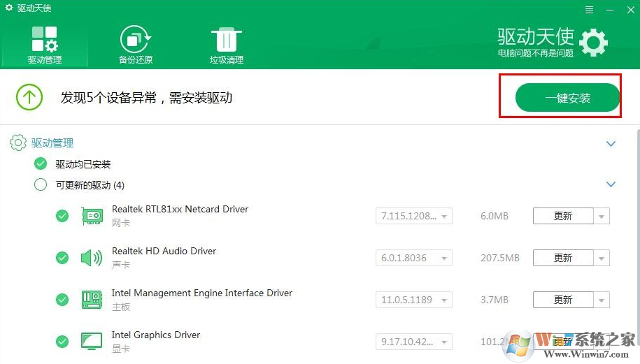Click the 驱动均已安装 label

(83, 164)
